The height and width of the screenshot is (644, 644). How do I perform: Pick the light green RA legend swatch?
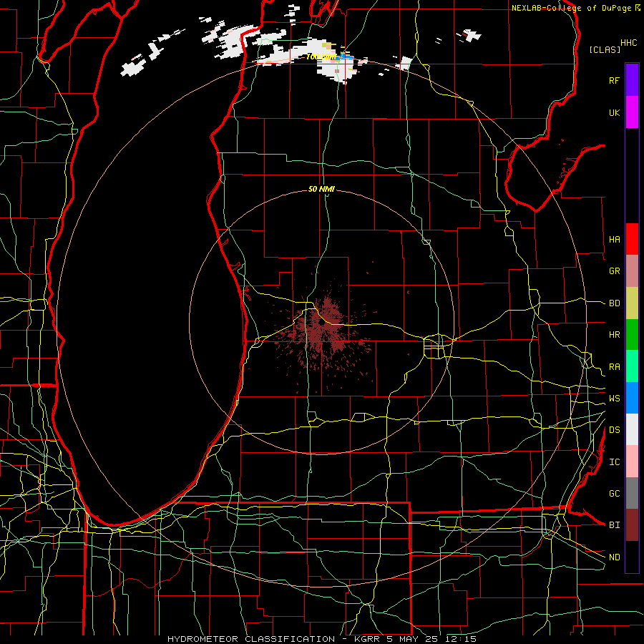pos(632,366)
